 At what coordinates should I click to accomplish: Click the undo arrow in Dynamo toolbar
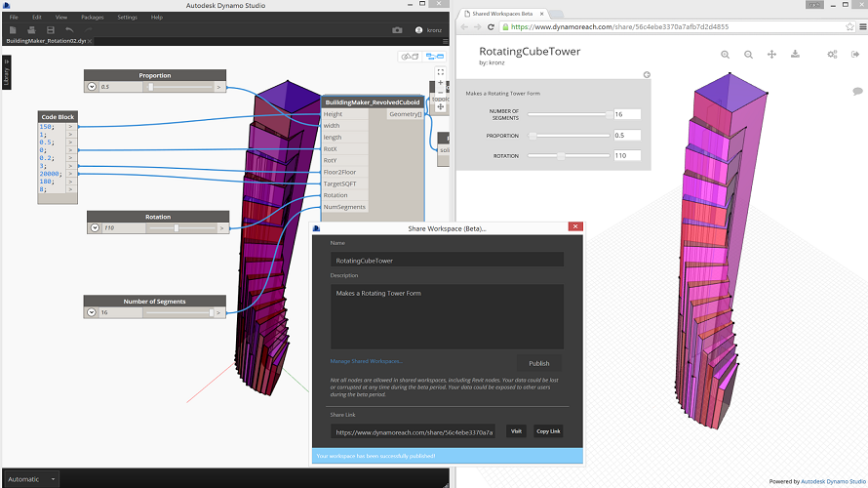point(69,30)
